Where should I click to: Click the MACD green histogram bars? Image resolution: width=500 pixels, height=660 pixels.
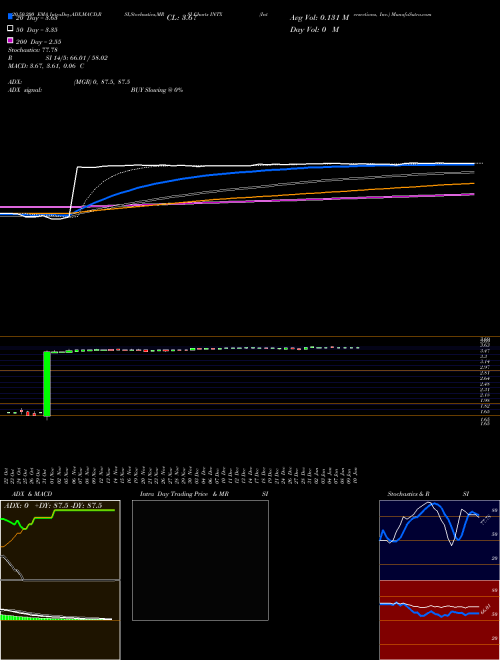tap(29, 617)
